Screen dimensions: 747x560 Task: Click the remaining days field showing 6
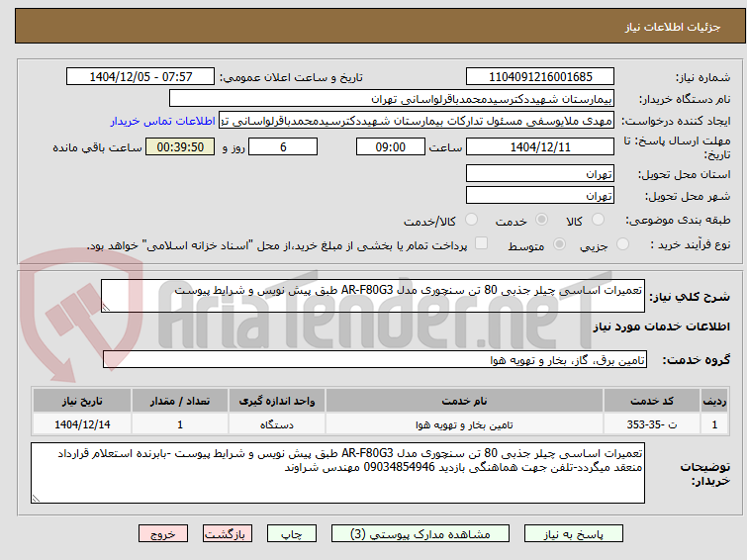[x=283, y=146]
